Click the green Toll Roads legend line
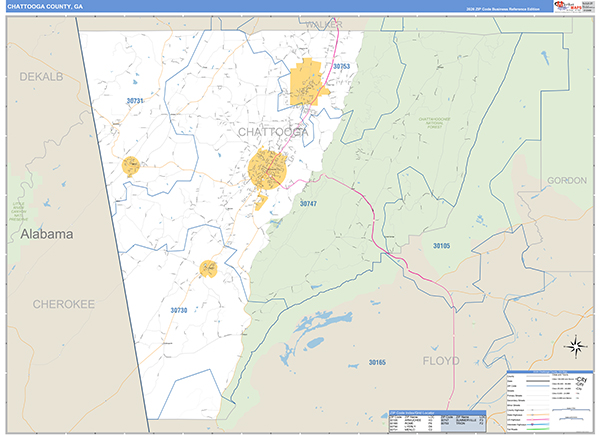Screen dimensions: 600x435 538,429
